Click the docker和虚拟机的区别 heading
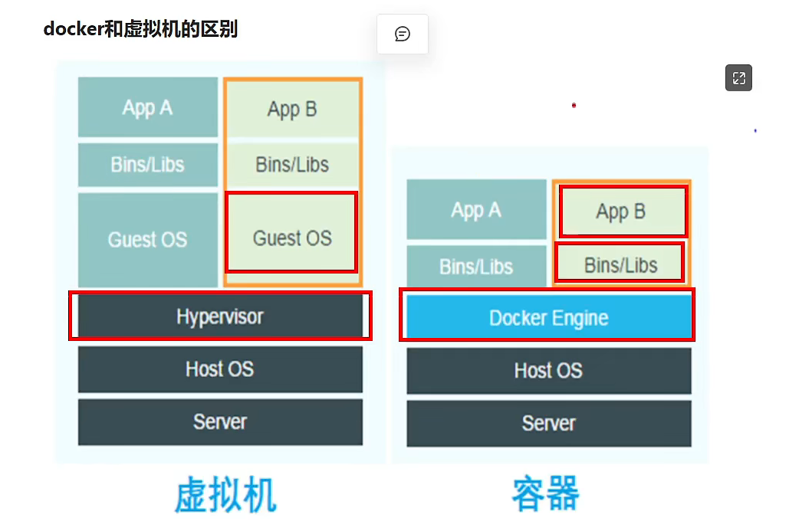The width and height of the screenshot is (812, 531). [x=140, y=29]
